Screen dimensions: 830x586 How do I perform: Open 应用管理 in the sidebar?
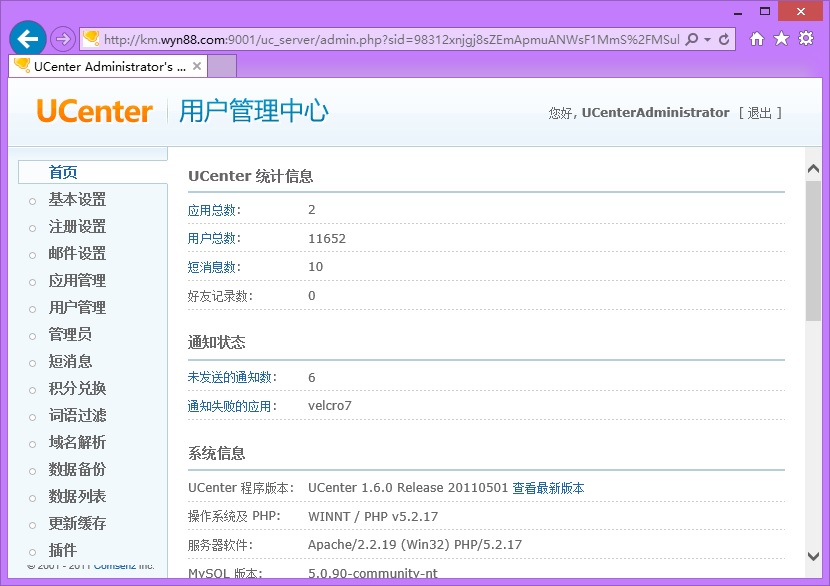click(77, 281)
